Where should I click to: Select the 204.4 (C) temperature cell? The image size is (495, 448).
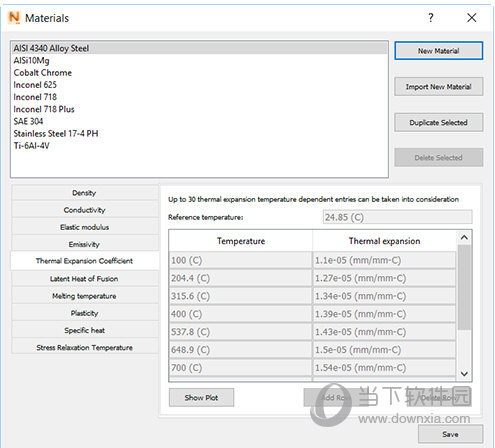[x=240, y=278]
